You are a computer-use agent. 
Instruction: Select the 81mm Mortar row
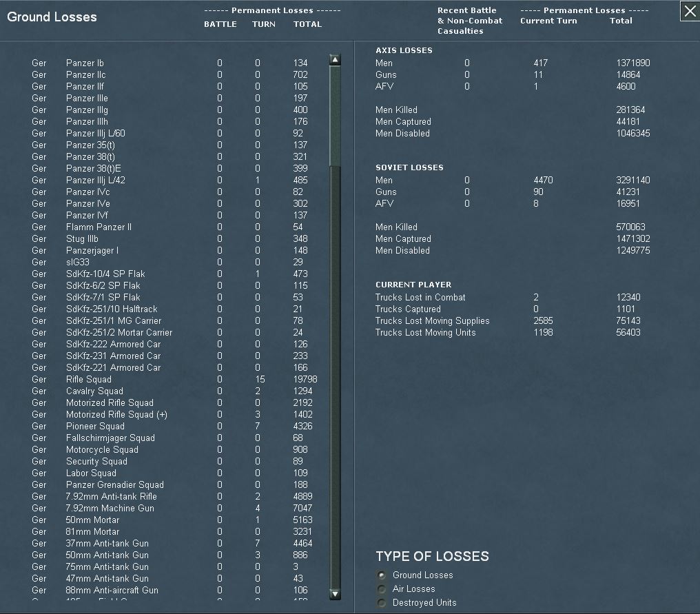[x=174, y=532]
